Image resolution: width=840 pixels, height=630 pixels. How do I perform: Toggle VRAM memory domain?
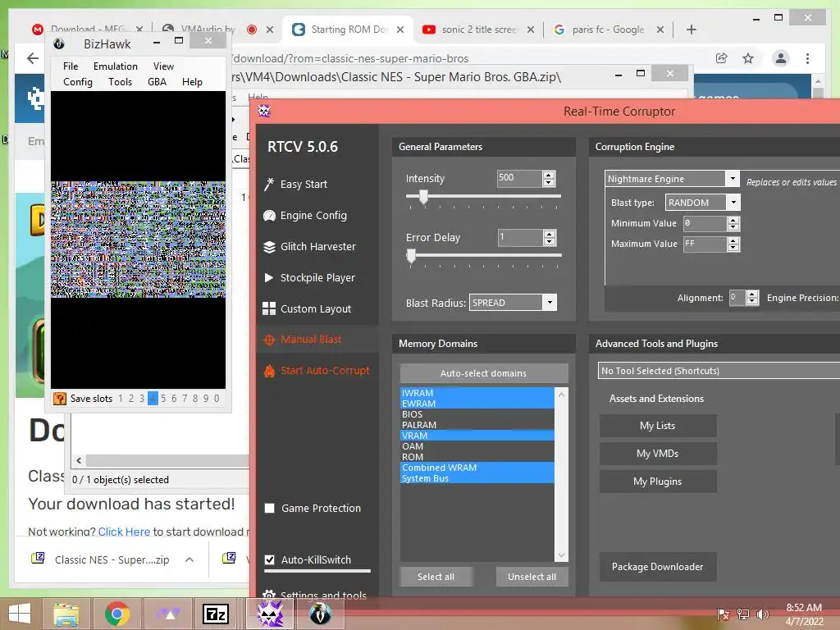(477, 436)
